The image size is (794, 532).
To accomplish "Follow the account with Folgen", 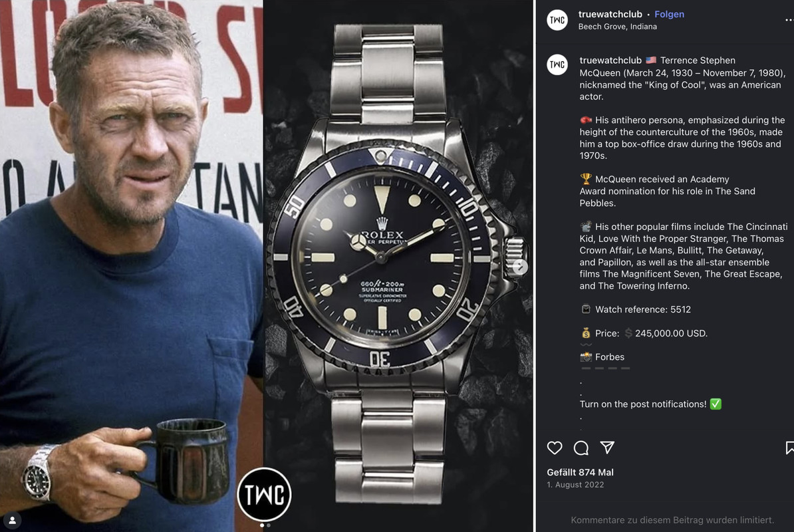I will (669, 14).
